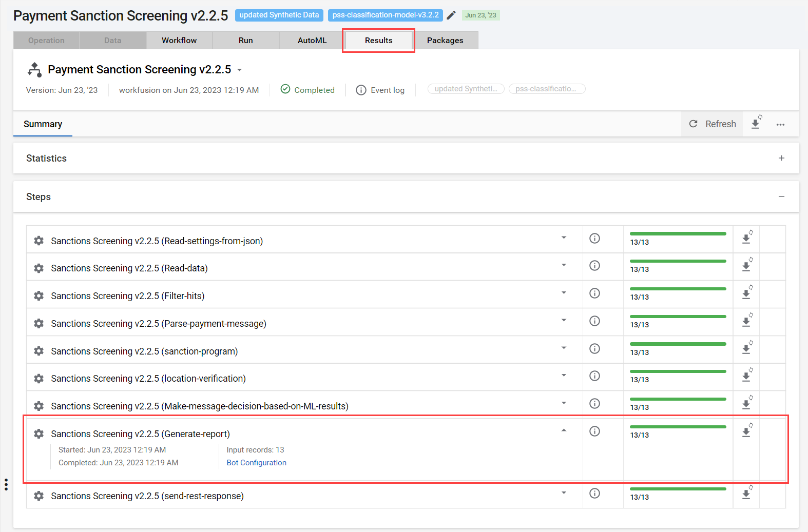Click the pss-classification-model-v3.2.2 tag

386,15
